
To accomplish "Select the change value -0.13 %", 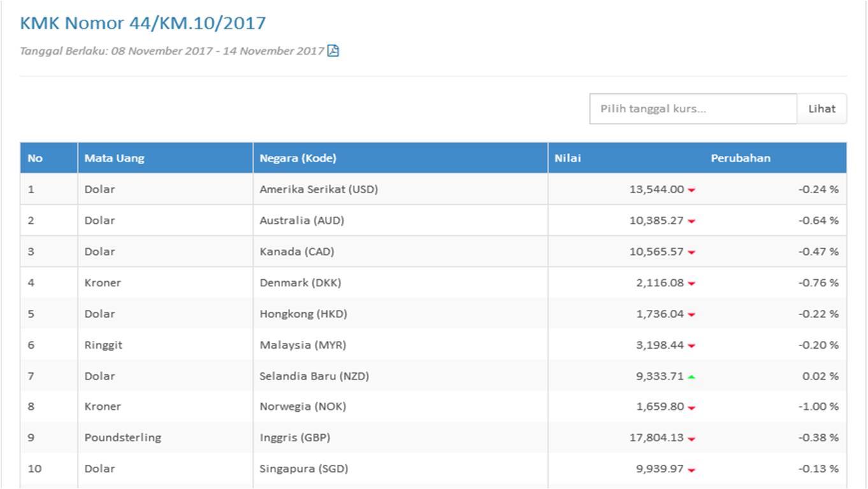I will point(818,469).
